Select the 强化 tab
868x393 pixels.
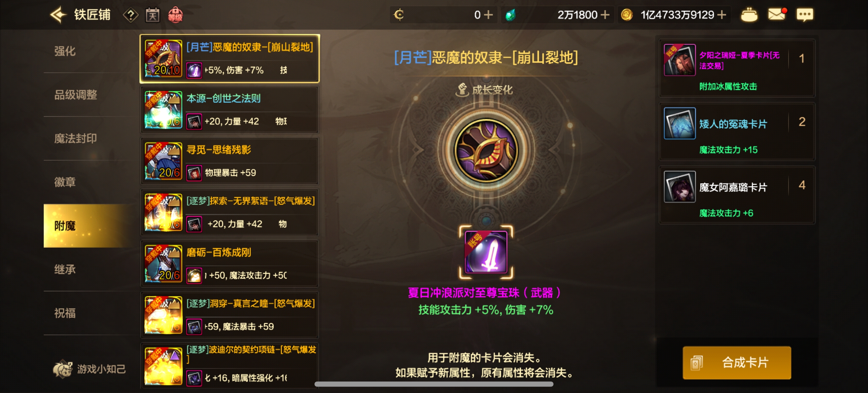point(65,51)
